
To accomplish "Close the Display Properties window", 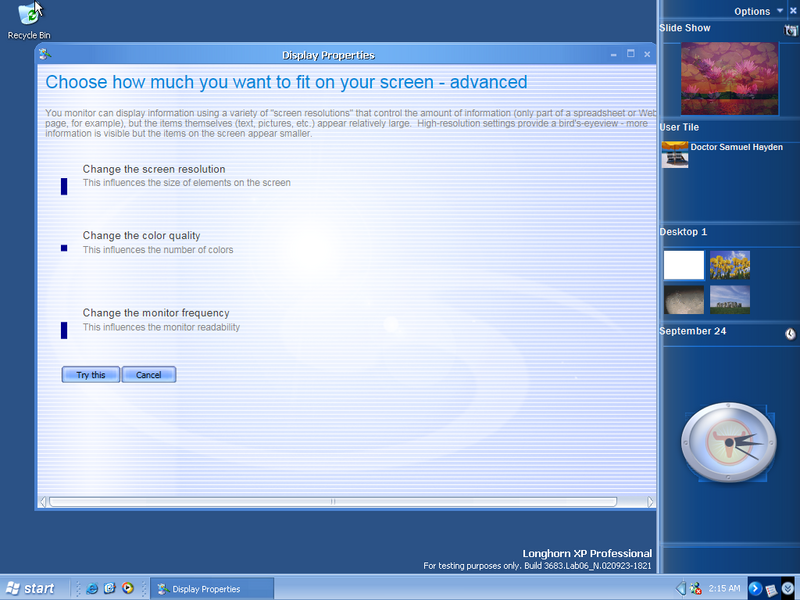I will [x=647, y=54].
